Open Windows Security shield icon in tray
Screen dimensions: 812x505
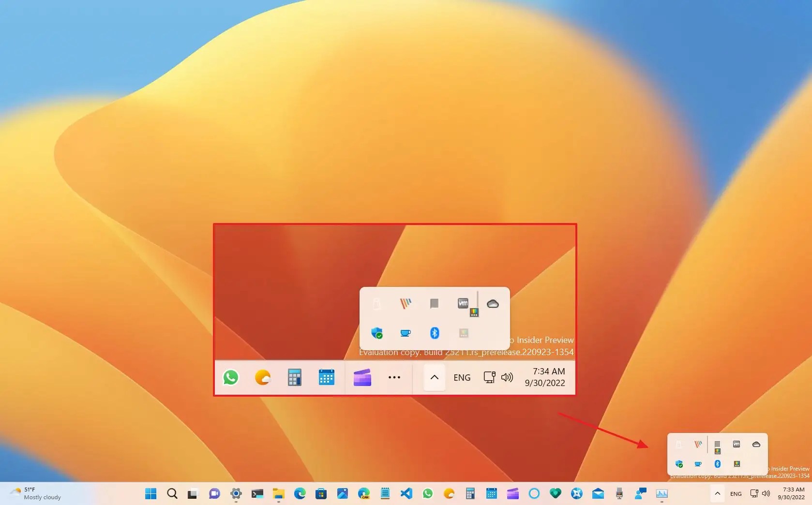[377, 333]
